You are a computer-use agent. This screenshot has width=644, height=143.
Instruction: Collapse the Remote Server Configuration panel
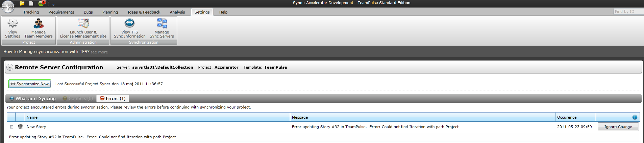[x=10, y=67]
